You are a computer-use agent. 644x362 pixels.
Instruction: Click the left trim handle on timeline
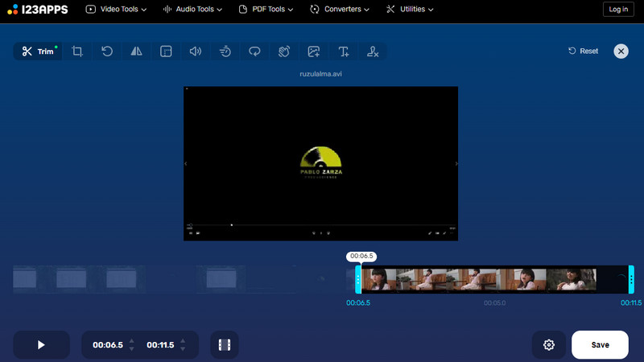point(359,280)
